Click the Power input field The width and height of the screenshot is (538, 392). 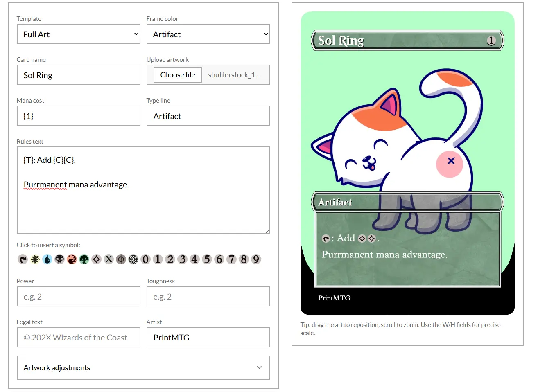coord(79,297)
